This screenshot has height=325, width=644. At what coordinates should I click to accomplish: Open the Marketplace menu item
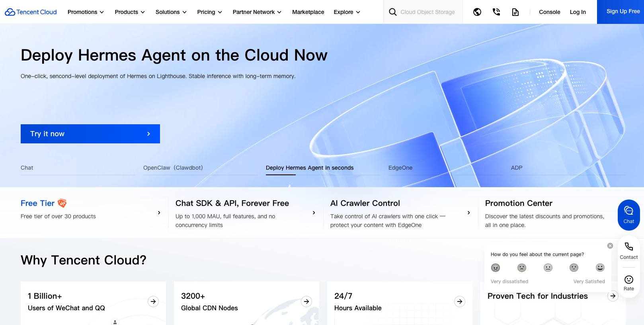308,12
